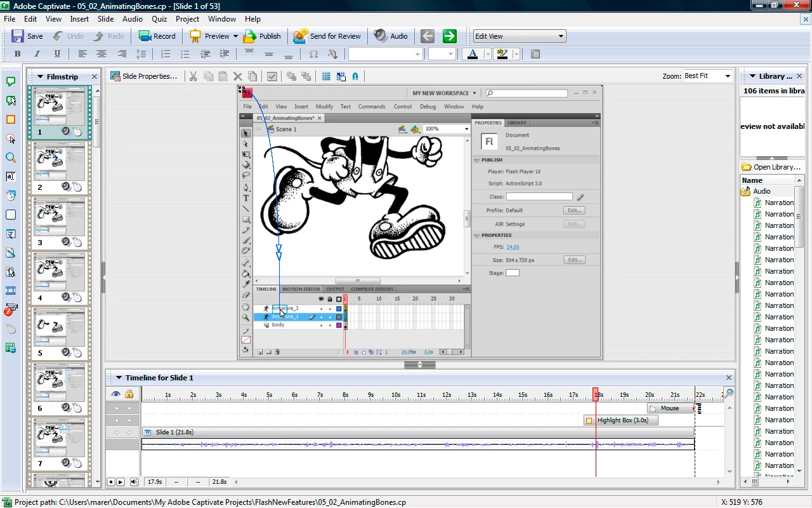
Task: Toggle lock dot for Slide 1 row
Action: click(129, 432)
